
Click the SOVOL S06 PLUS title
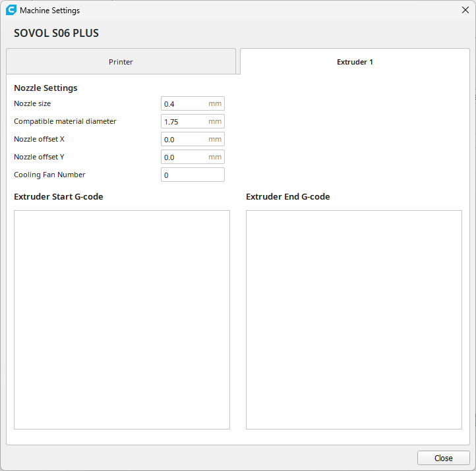56,33
